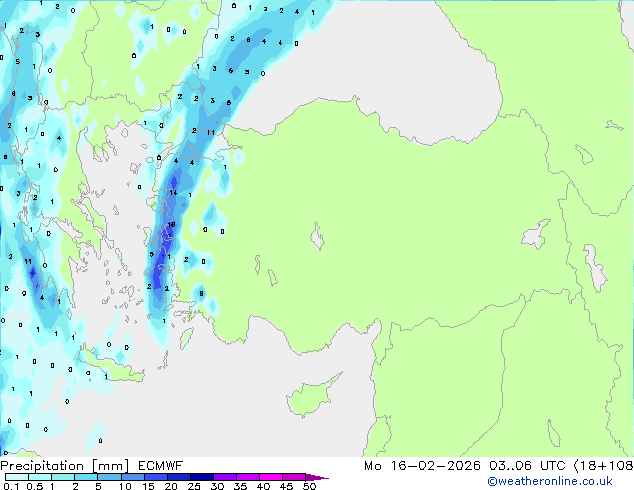Click the '(18+108' forecast run text

pyautogui.click(x=603, y=466)
